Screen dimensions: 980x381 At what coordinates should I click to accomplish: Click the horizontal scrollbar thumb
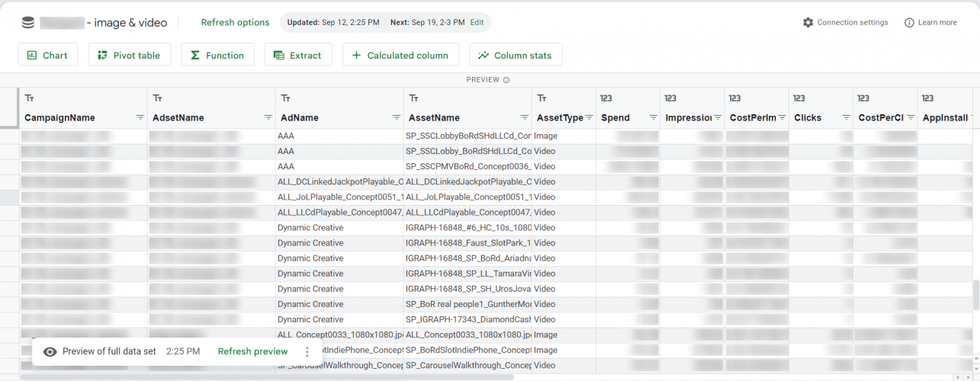pyautogui.click(x=267, y=376)
